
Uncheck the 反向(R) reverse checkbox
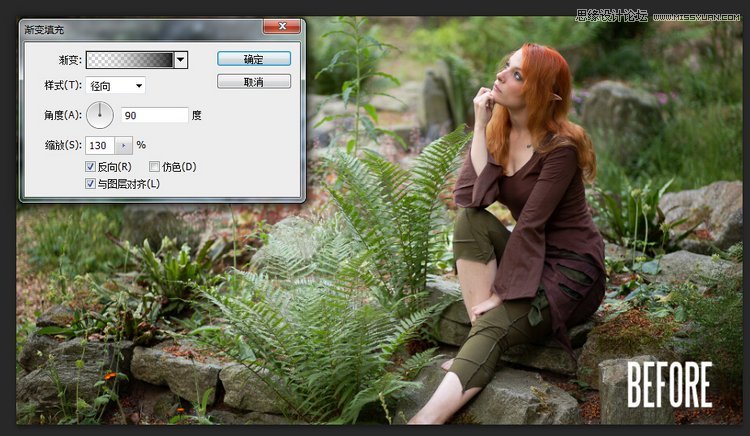tap(91, 166)
